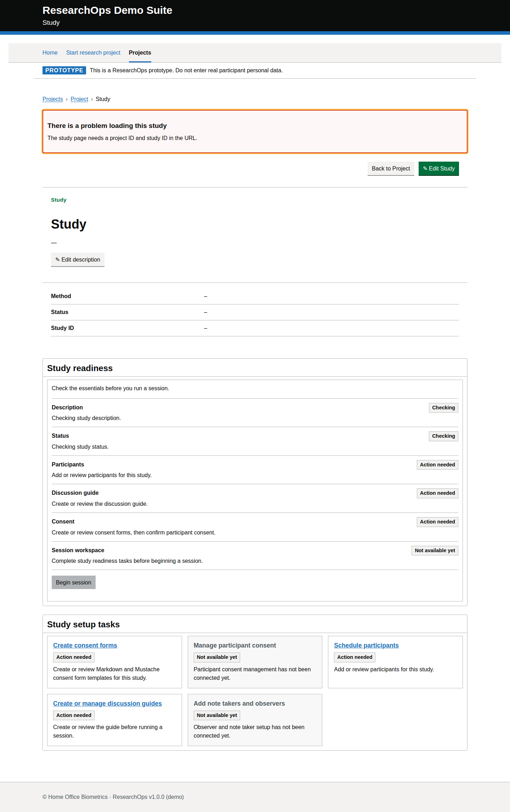Screen dimensions: 510x812
Task: Click the Add note takers and observers heading
Action: (239, 704)
